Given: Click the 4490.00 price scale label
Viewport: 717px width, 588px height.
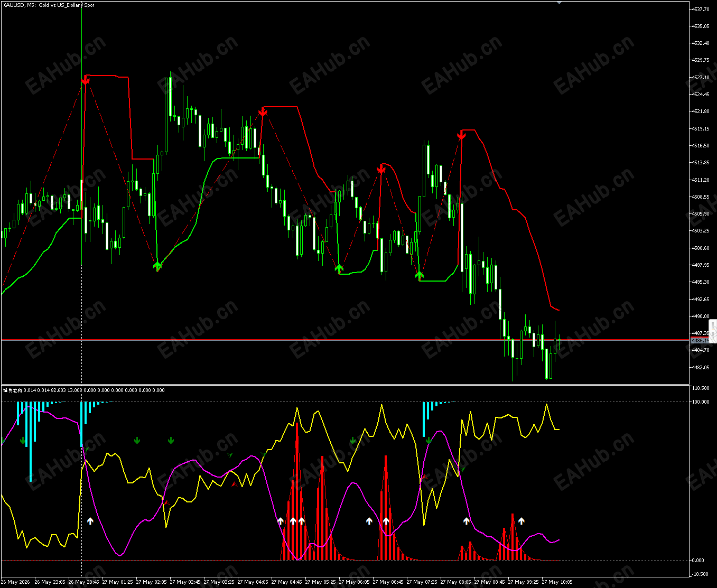Looking at the screenshot, I should (x=700, y=316).
